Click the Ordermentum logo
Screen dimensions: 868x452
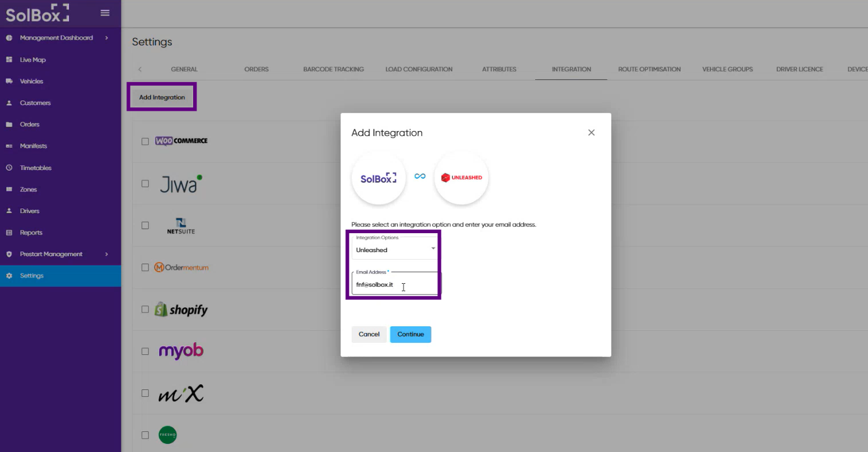click(x=181, y=268)
